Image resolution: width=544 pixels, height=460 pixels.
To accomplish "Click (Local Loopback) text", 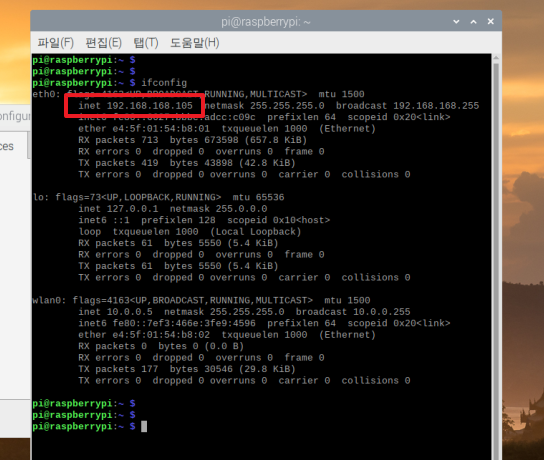I will pyautogui.click(x=255, y=232).
